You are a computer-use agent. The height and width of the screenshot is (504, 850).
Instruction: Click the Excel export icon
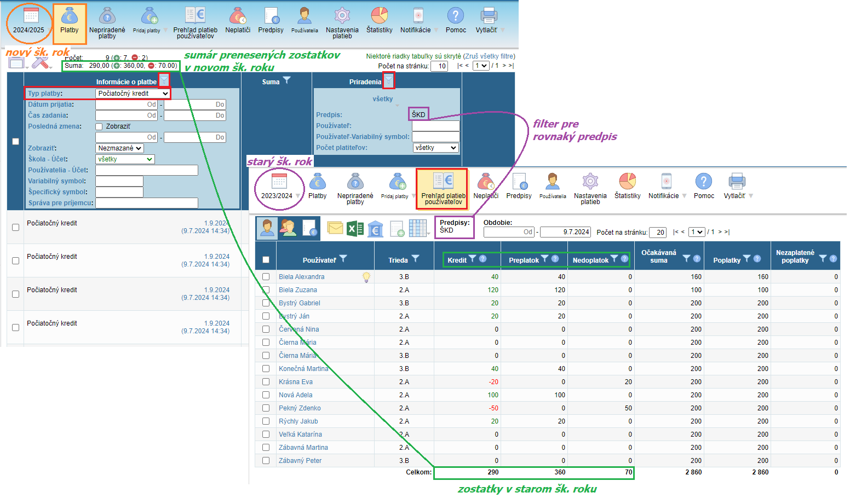355,228
